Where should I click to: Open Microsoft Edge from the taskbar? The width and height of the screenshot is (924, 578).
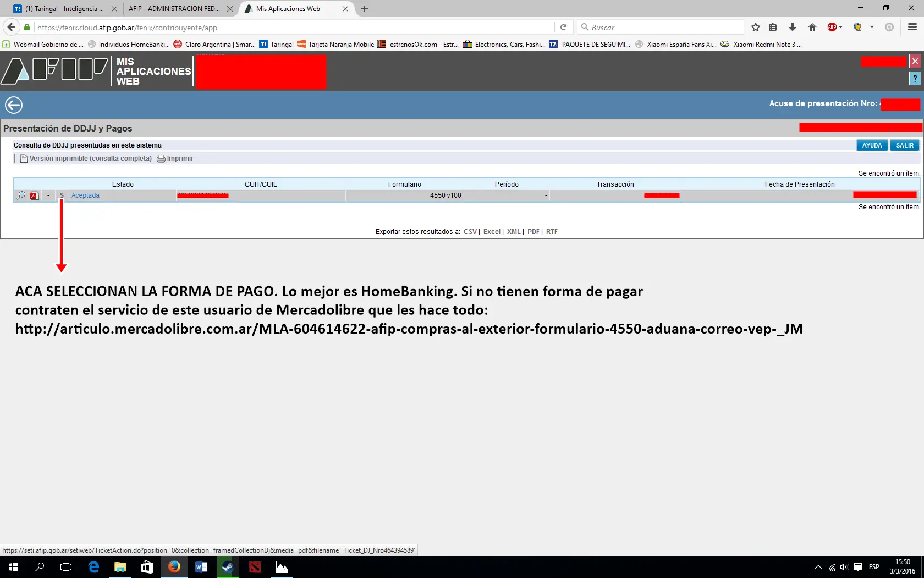pyautogui.click(x=94, y=567)
